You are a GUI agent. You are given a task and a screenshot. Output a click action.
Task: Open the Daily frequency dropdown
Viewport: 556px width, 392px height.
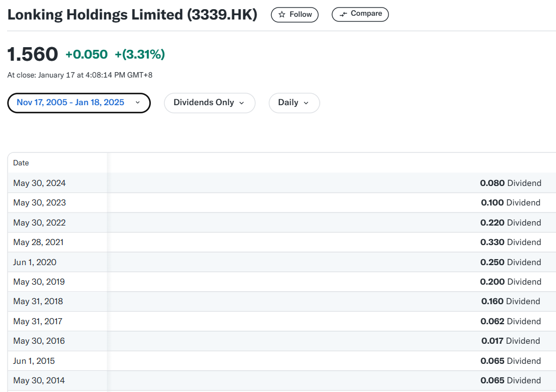pyautogui.click(x=295, y=103)
